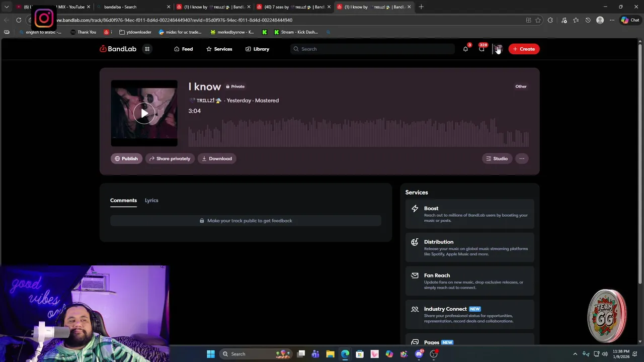Show hidden system tray icons
The height and width of the screenshot is (362, 644).
pyautogui.click(x=575, y=354)
